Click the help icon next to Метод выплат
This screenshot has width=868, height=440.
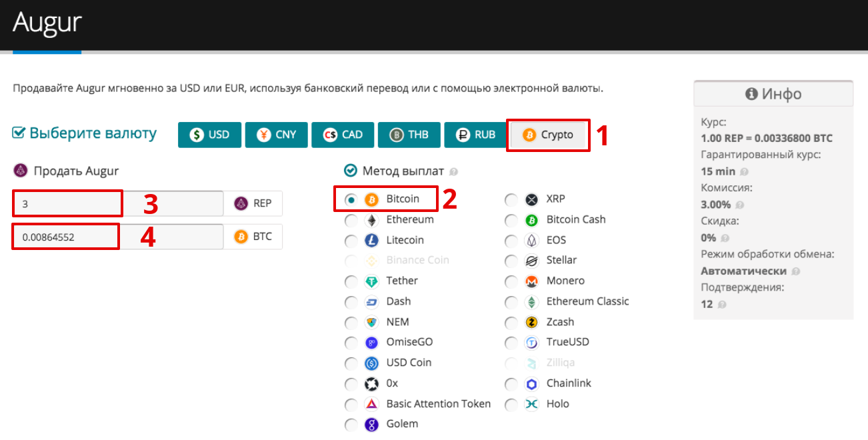click(x=453, y=172)
